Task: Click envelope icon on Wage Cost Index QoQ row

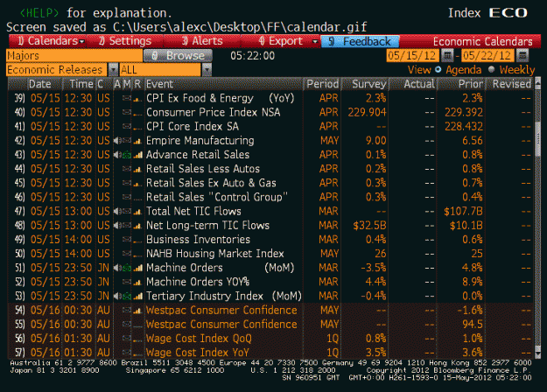Action: (127, 339)
